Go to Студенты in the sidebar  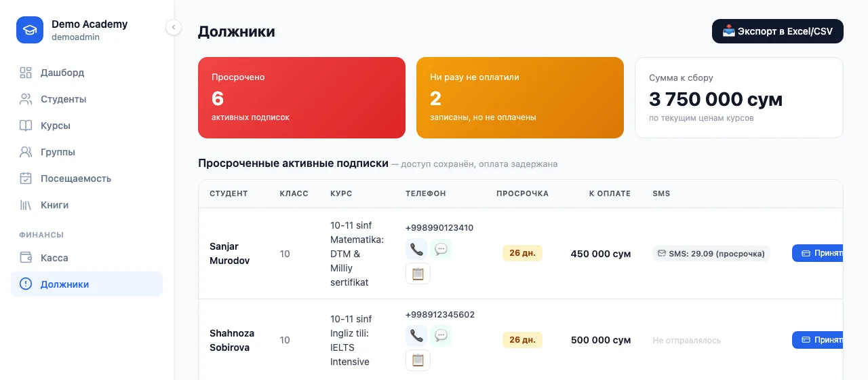pyautogui.click(x=87, y=99)
